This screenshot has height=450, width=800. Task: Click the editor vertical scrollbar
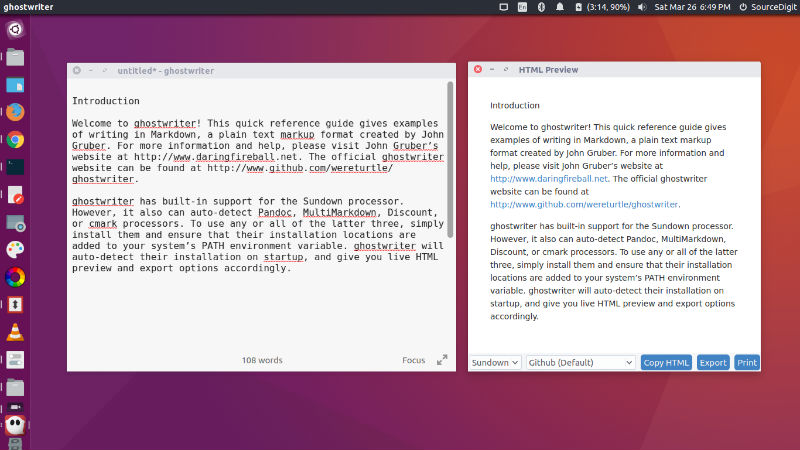[x=450, y=159]
